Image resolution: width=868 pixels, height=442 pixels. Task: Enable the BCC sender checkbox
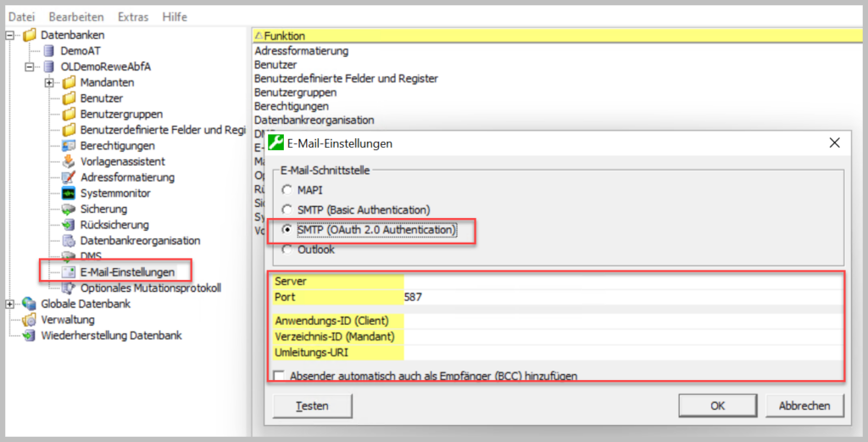pyautogui.click(x=279, y=375)
